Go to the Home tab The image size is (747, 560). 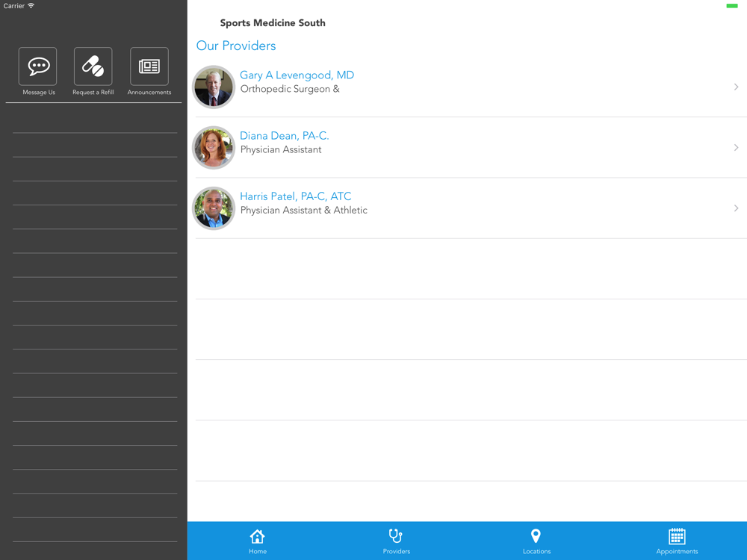(x=257, y=541)
